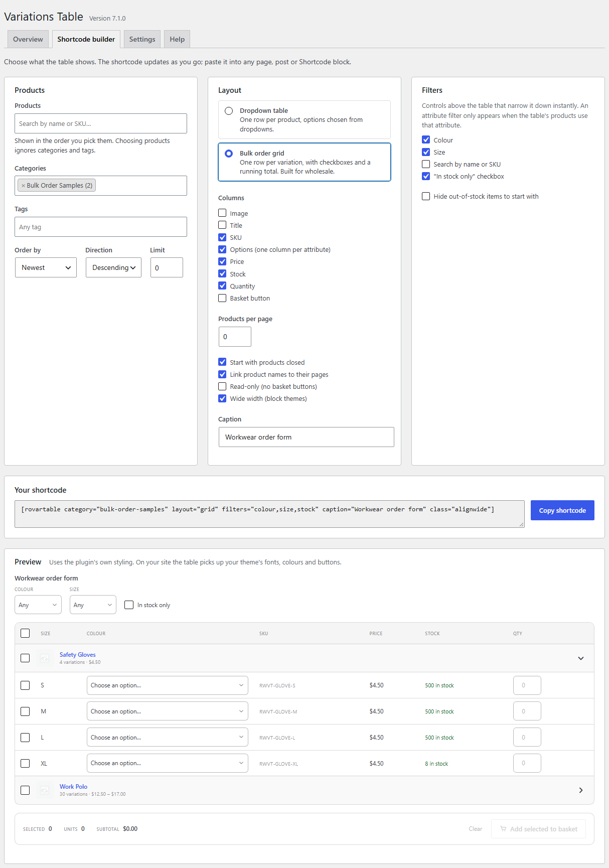This screenshot has height=868, width=609.
Task: Uncheck Options column per attribute
Action: [222, 249]
